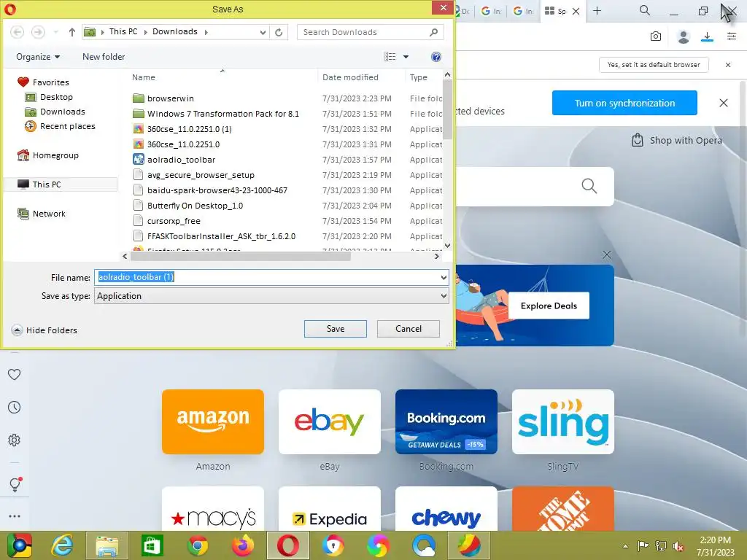Open the Booking.com speed dial tile
Image resolution: width=747 pixels, height=560 pixels.
click(446, 422)
